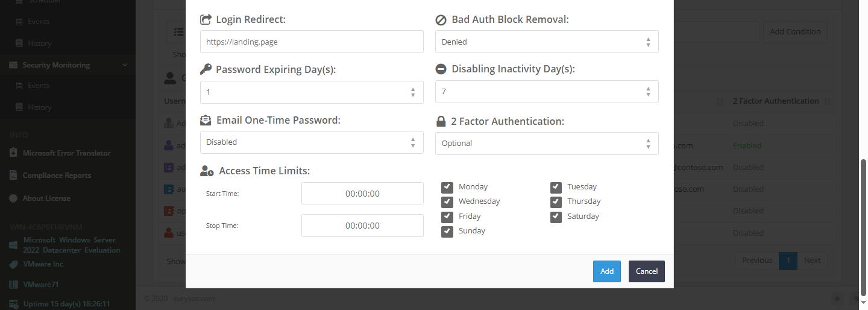Click the Bad Auth Block Removal icon

(x=441, y=19)
